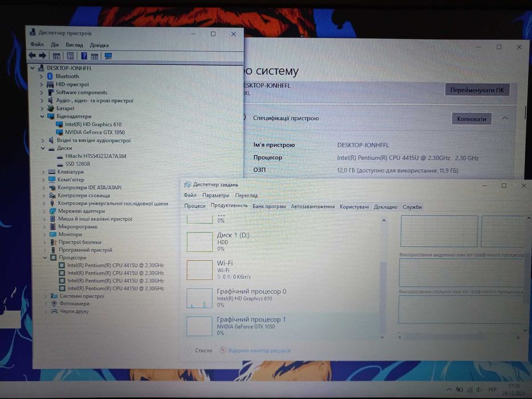Click the performance list scroll-up arrow
532x399 pixels.
(x=384, y=221)
